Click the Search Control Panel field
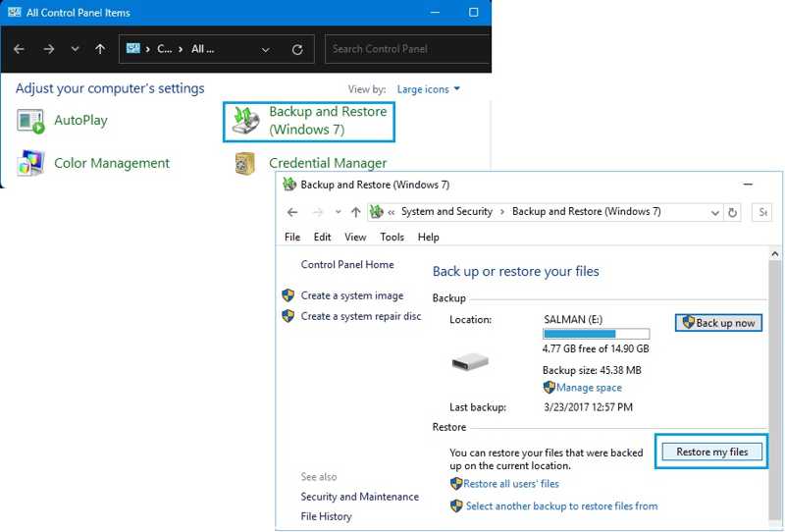The height and width of the screenshot is (532, 785). point(407,49)
